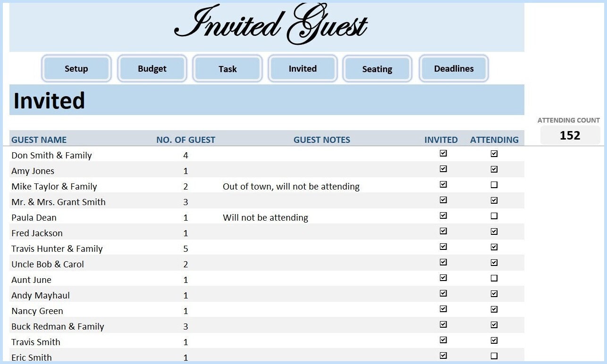Go to the Budget sheet
Image resolution: width=607 pixels, height=364 pixels.
pyautogui.click(x=152, y=69)
